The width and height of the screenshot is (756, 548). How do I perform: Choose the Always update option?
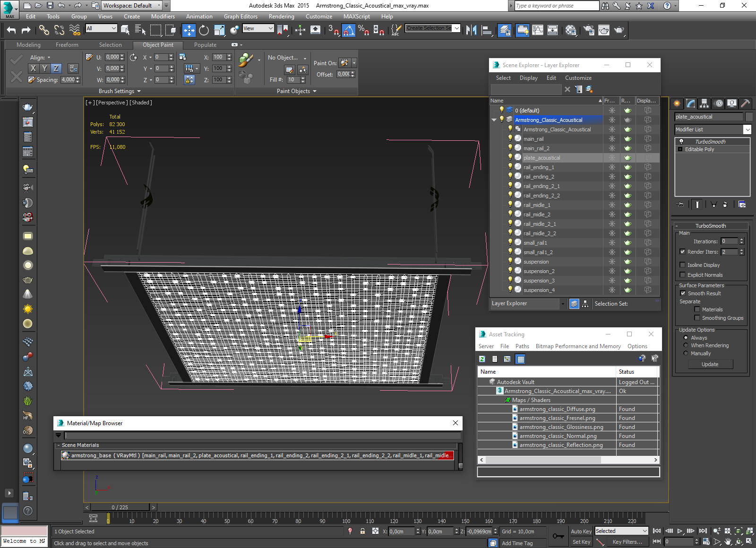pos(686,338)
